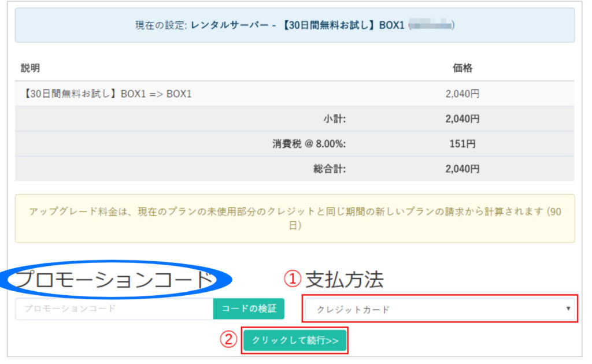Click the yellow アップグレード料金 notice box
This screenshot has height=364, width=592.
(295, 218)
